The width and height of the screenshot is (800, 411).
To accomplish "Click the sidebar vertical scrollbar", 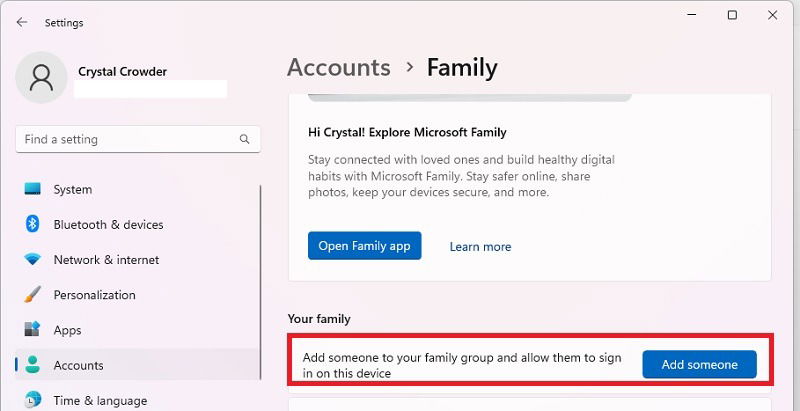I will (261, 282).
